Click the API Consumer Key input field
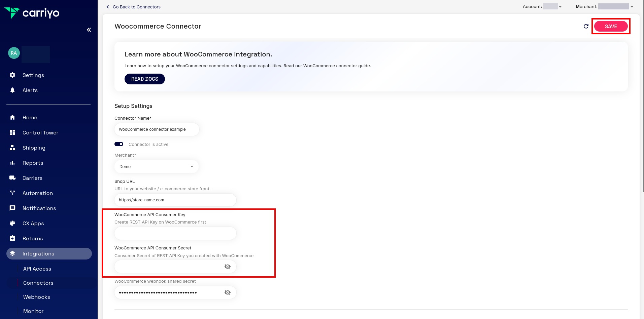 point(175,233)
